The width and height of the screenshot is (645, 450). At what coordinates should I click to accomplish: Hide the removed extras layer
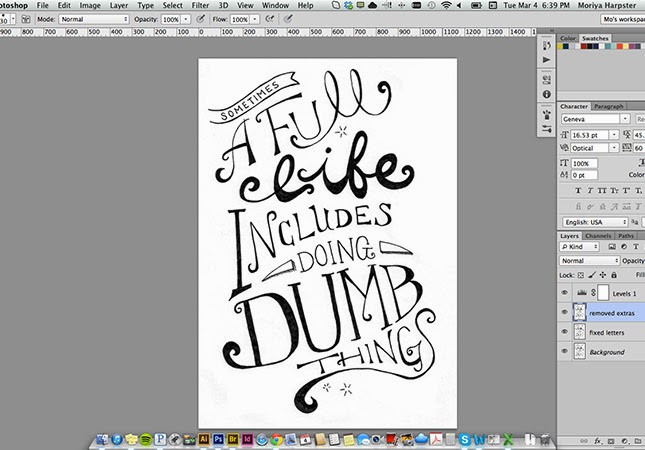click(x=564, y=313)
